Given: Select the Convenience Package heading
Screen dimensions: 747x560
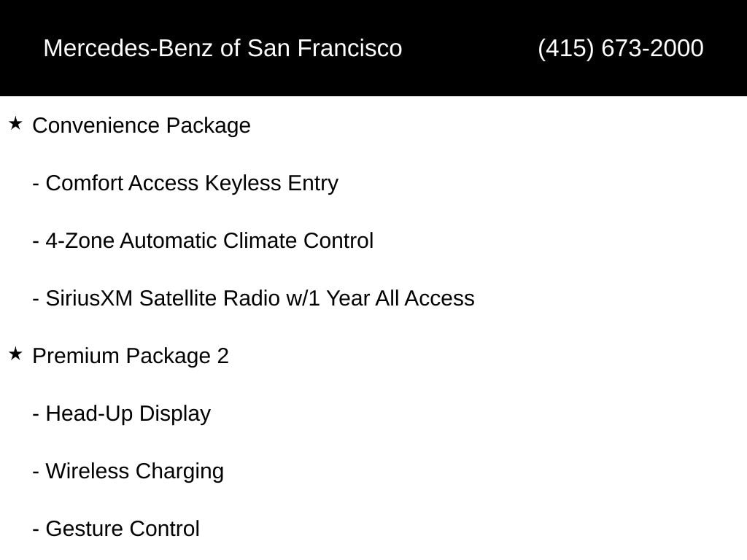Looking at the screenshot, I should [142, 125].
